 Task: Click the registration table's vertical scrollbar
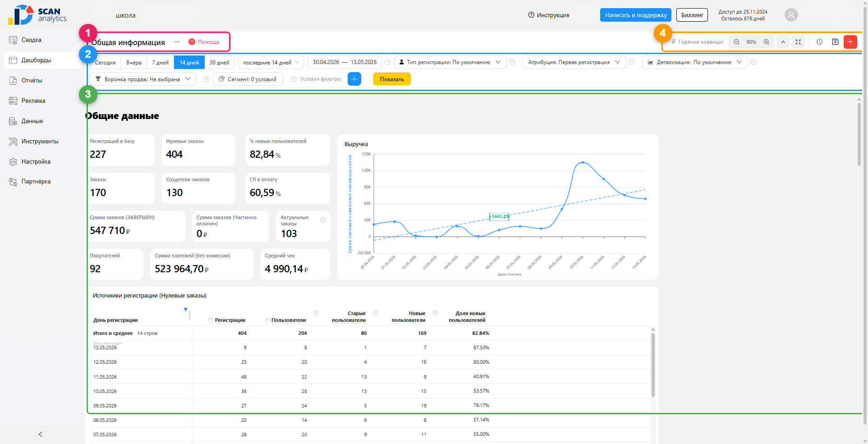click(653, 365)
